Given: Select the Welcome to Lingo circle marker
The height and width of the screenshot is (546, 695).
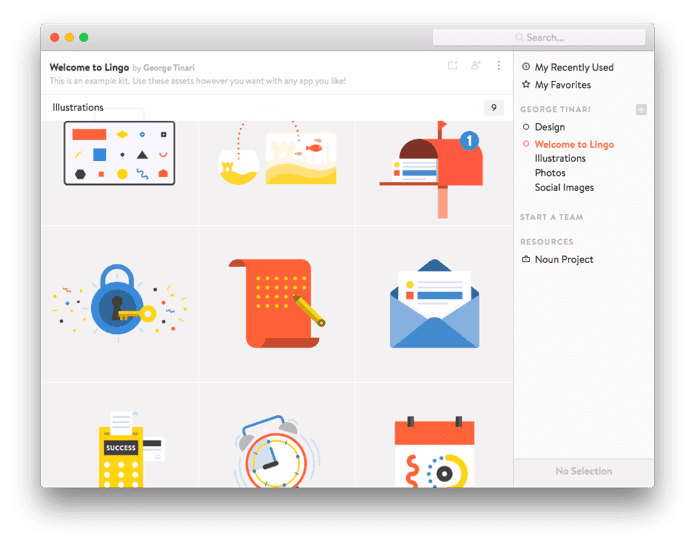Looking at the screenshot, I should (x=526, y=144).
